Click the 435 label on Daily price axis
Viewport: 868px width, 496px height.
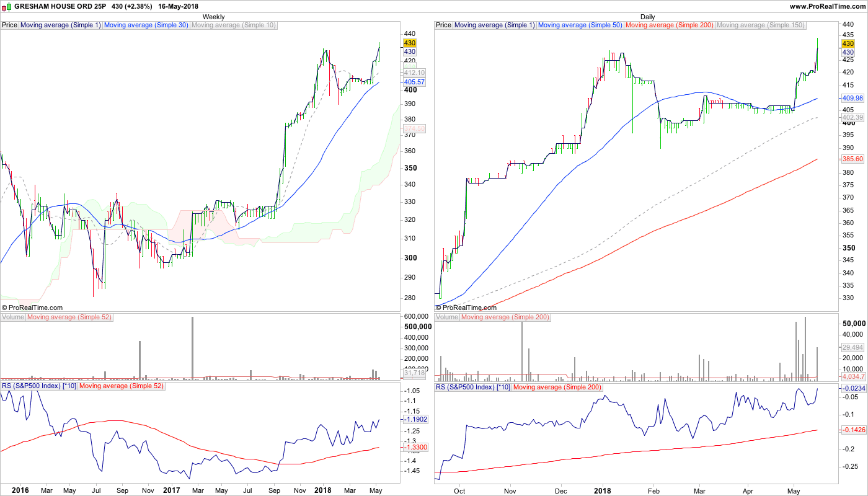pyautogui.click(x=849, y=34)
